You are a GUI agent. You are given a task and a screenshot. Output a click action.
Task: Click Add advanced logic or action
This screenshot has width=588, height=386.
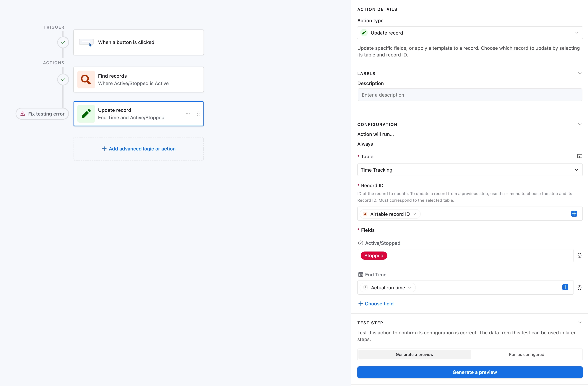[139, 149]
